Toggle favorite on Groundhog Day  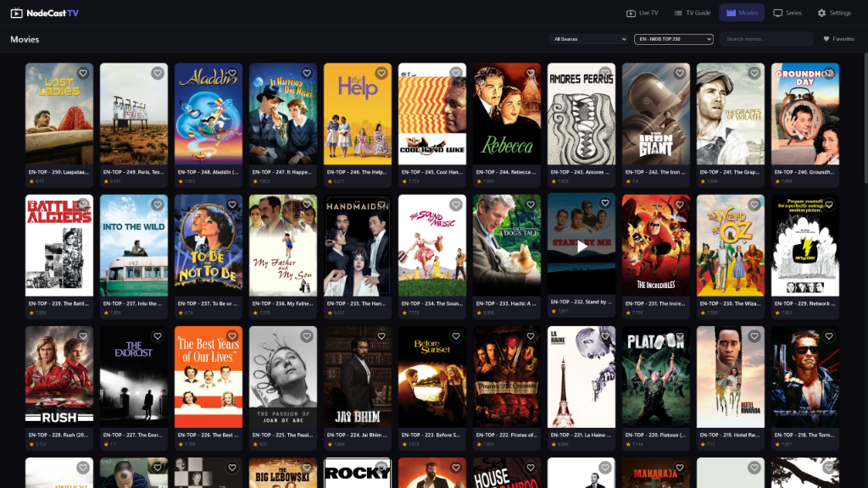828,73
